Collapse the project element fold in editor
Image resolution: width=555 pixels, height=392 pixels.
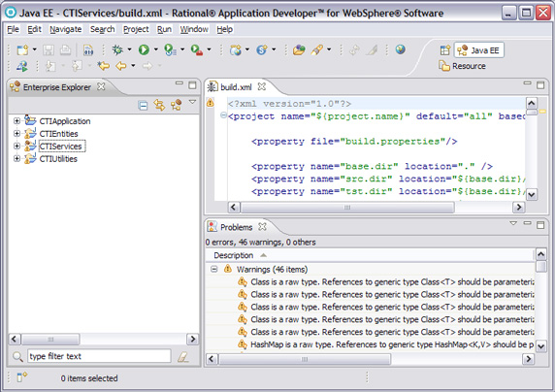[223, 115]
